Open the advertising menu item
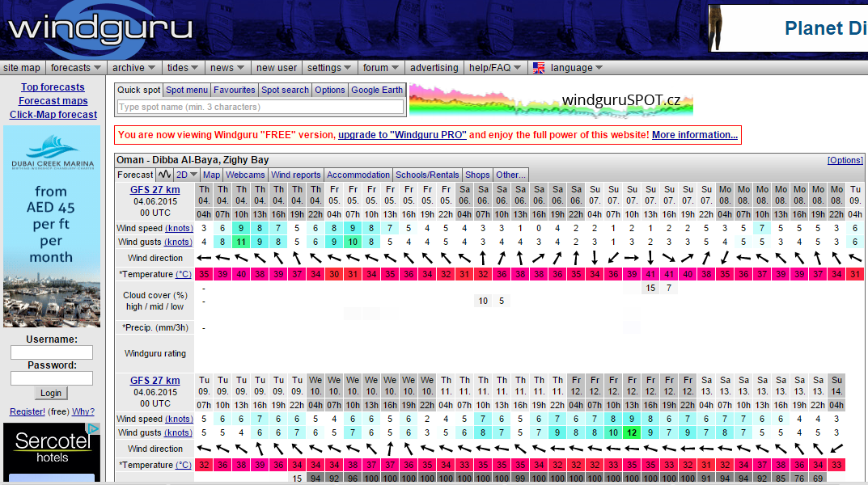 click(434, 68)
